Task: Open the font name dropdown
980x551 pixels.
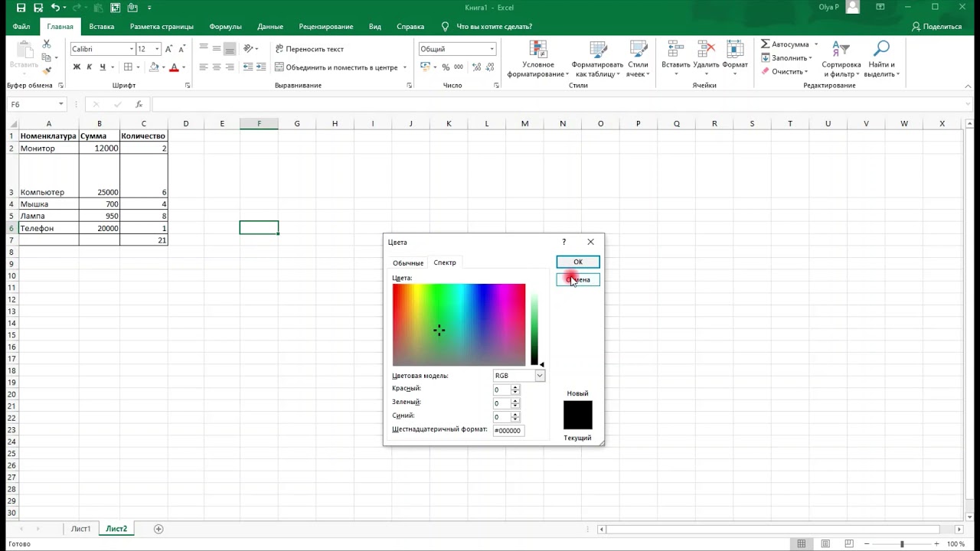Action: click(x=131, y=49)
